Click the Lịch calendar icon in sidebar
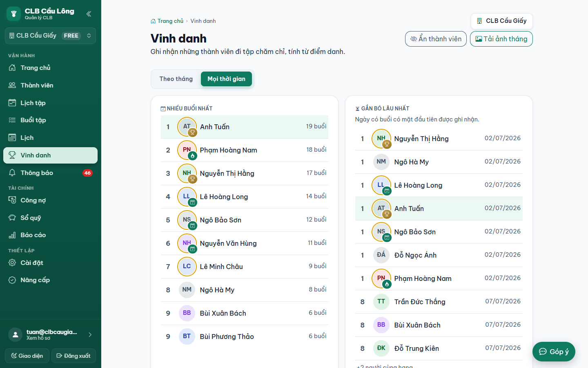The height and width of the screenshot is (368, 588). point(12,138)
